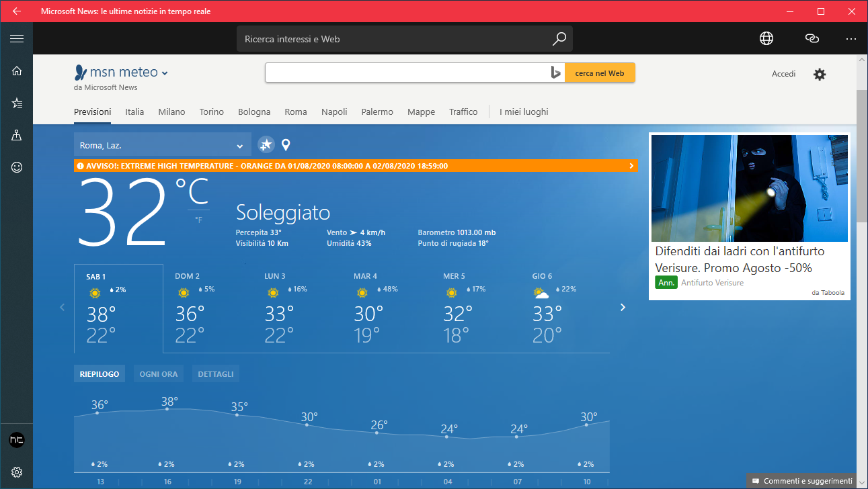The image size is (868, 489).
Task: Expand the Roma, Laz. location dropdown
Action: pyautogui.click(x=240, y=144)
